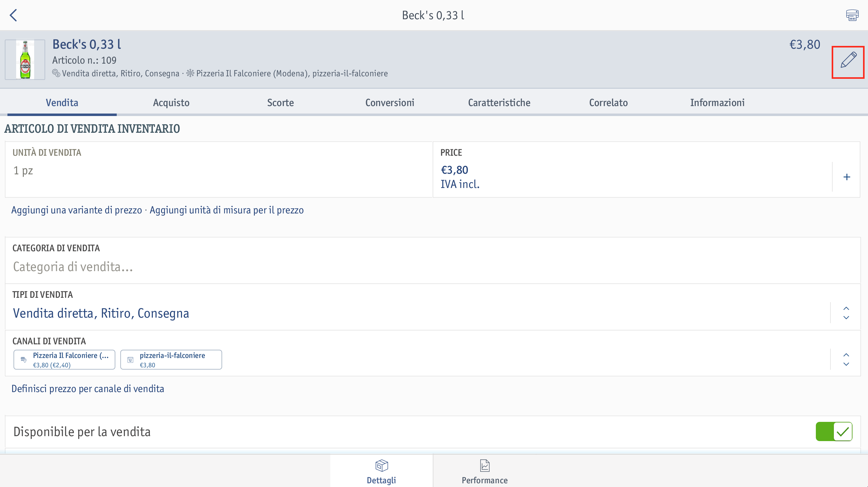Open the Caratteristiche tab

499,102
